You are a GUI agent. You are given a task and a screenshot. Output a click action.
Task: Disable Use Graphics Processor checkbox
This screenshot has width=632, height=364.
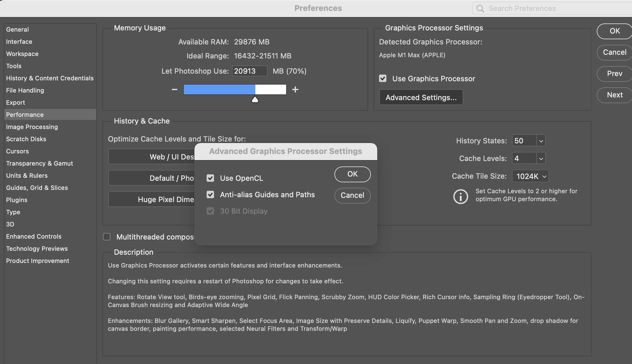383,79
